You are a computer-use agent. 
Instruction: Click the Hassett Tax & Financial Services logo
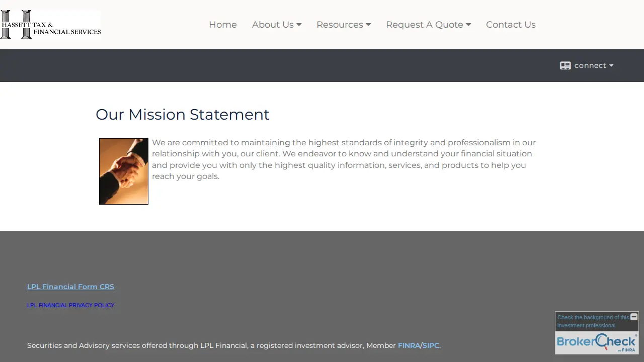pos(50,25)
